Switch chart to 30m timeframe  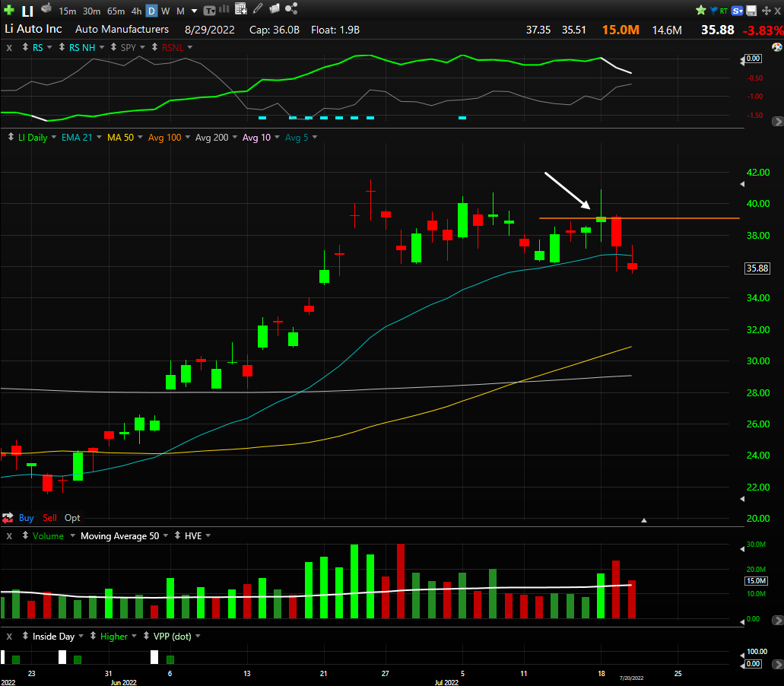(91, 11)
